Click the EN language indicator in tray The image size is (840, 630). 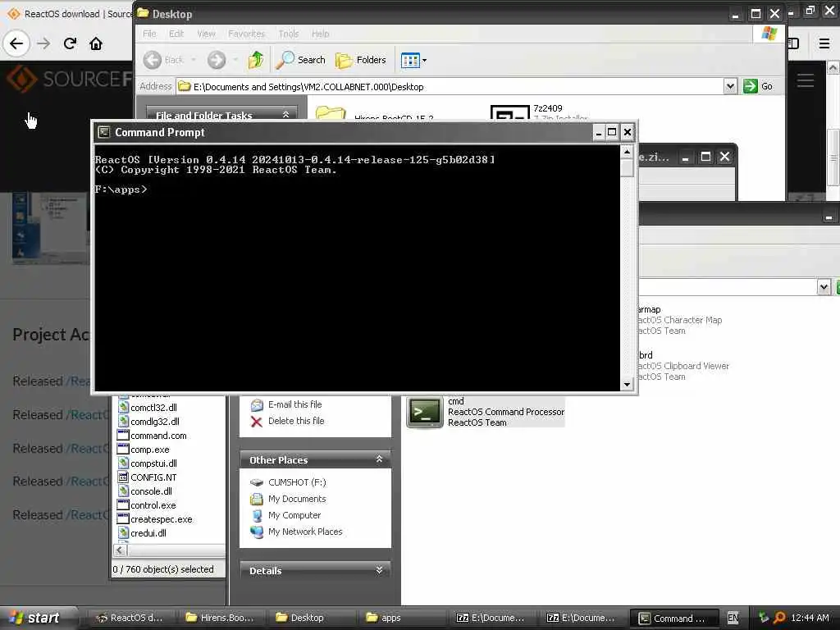pos(733,618)
